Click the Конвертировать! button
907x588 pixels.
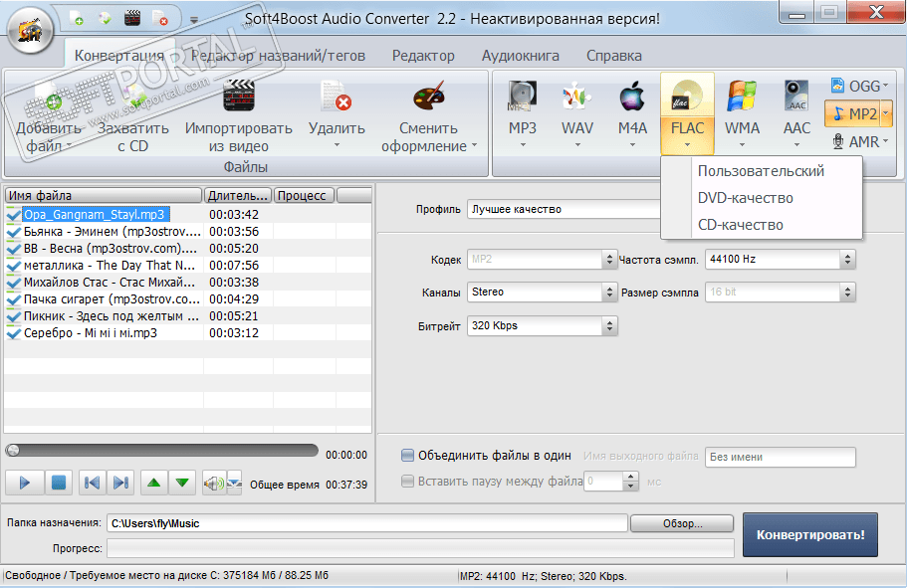click(x=809, y=535)
